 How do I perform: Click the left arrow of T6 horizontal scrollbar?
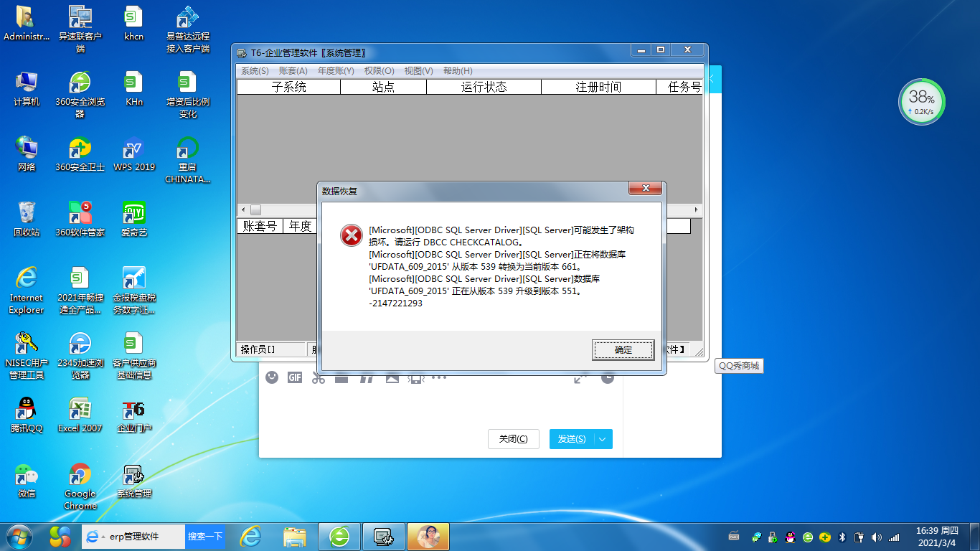pyautogui.click(x=243, y=209)
